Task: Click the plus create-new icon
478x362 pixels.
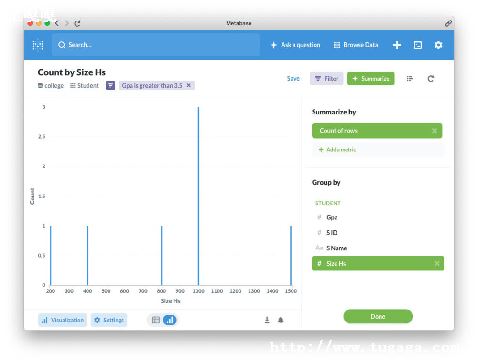Action: [x=397, y=45]
